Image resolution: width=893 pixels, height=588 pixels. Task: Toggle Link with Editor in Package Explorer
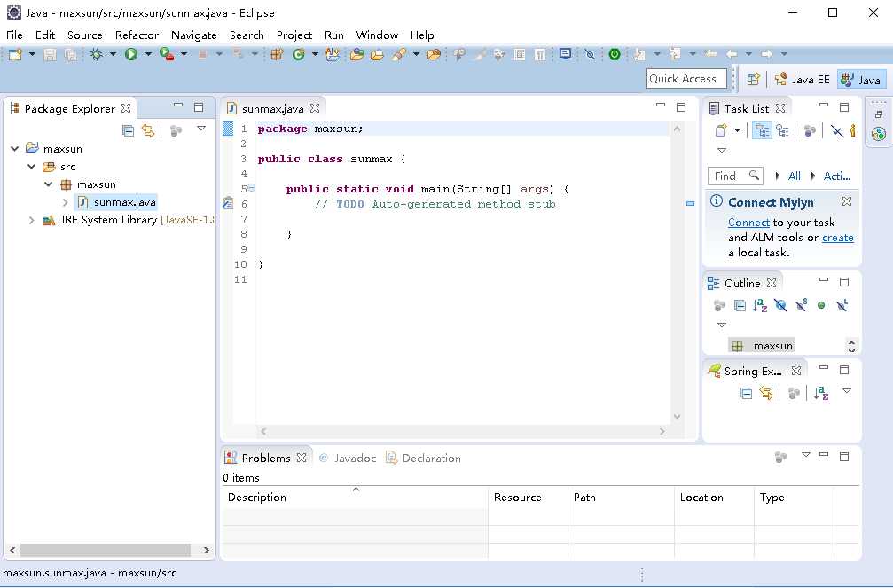(x=148, y=130)
